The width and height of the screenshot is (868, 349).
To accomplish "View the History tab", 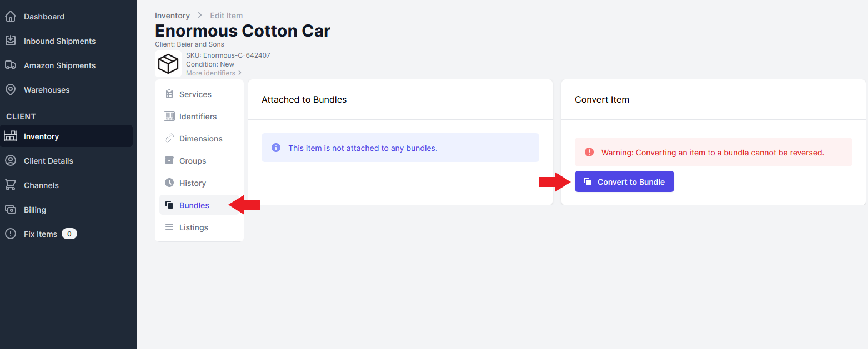I will [x=192, y=183].
